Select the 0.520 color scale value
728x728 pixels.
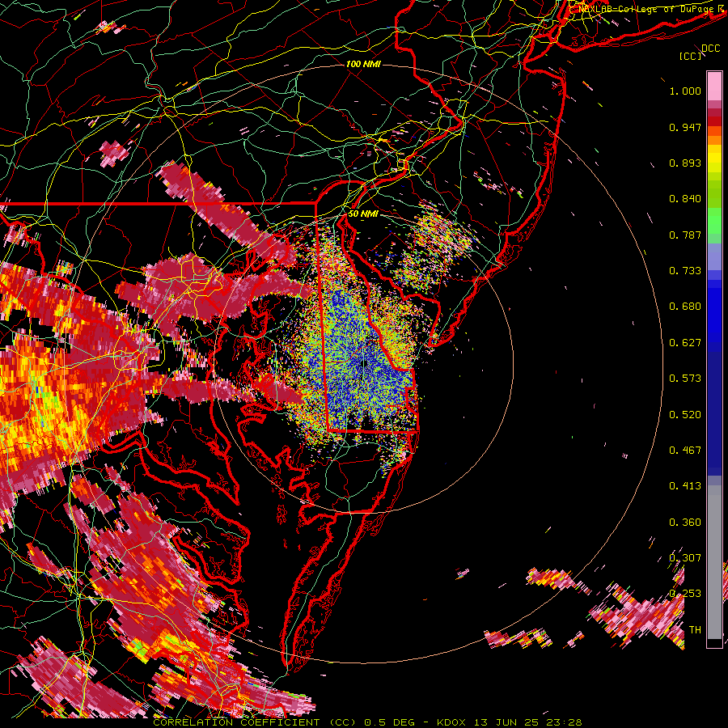(685, 415)
